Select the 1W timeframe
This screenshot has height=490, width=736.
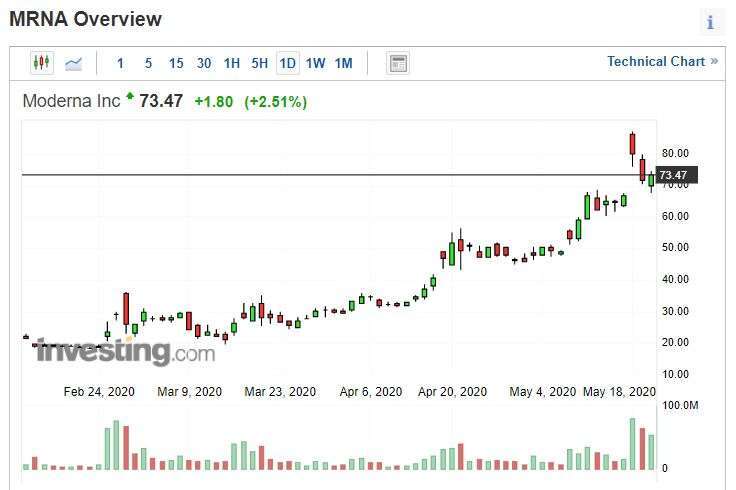[x=315, y=63]
